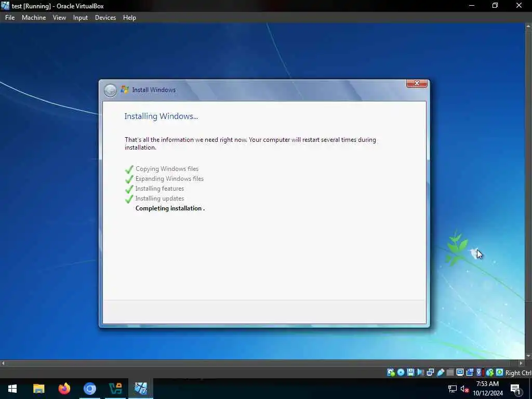The height and width of the screenshot is (399, 532).
Task: Open the hard disk activity indicator
Action: pos(391,373)
